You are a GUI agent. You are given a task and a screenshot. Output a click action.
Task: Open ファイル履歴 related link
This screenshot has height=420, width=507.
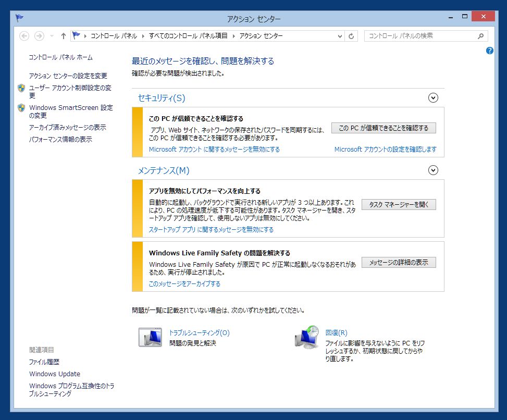(44, 362)
